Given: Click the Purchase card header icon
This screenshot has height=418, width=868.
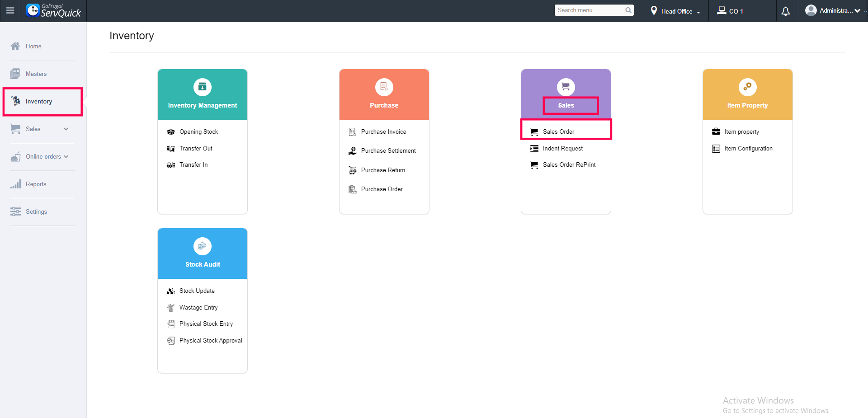Looking at the screenshot, I should 384,87.
